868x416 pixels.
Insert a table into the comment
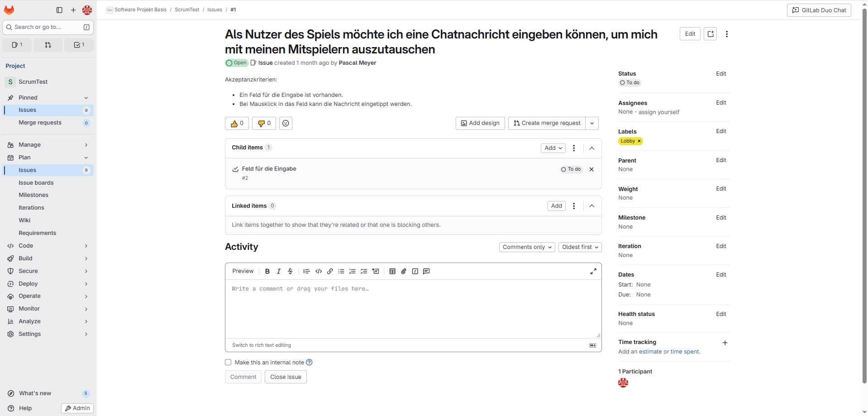(x=392, y=272)
